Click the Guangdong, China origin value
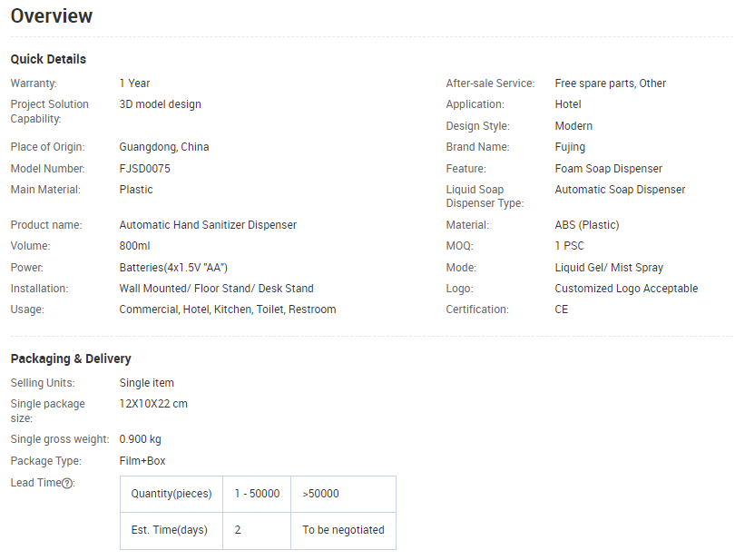The image size is (735, 560). [164, 147]
